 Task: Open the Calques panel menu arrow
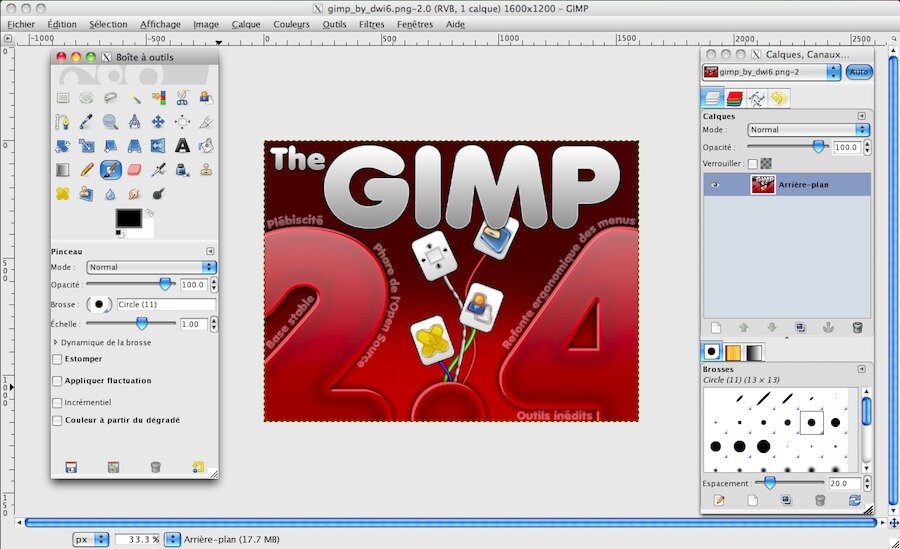862,116
